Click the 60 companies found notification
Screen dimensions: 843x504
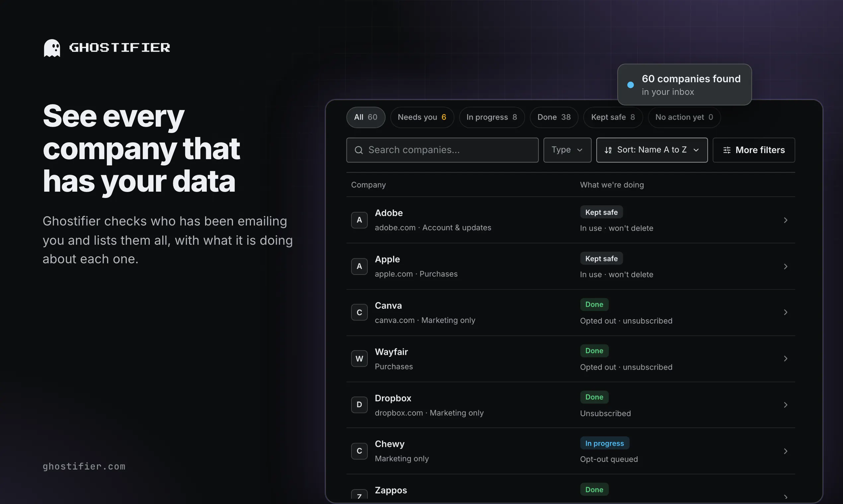click(684, 85)
